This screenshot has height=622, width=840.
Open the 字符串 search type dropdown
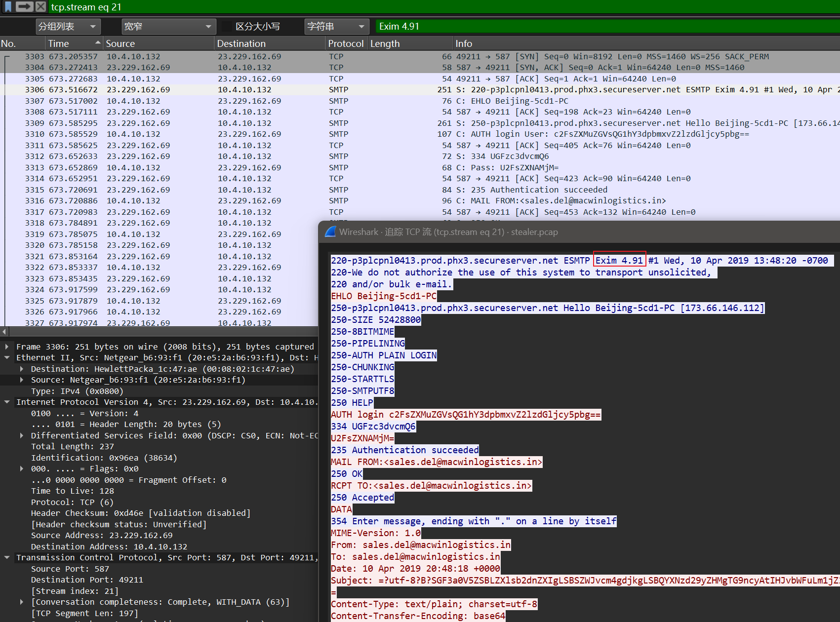337,26
